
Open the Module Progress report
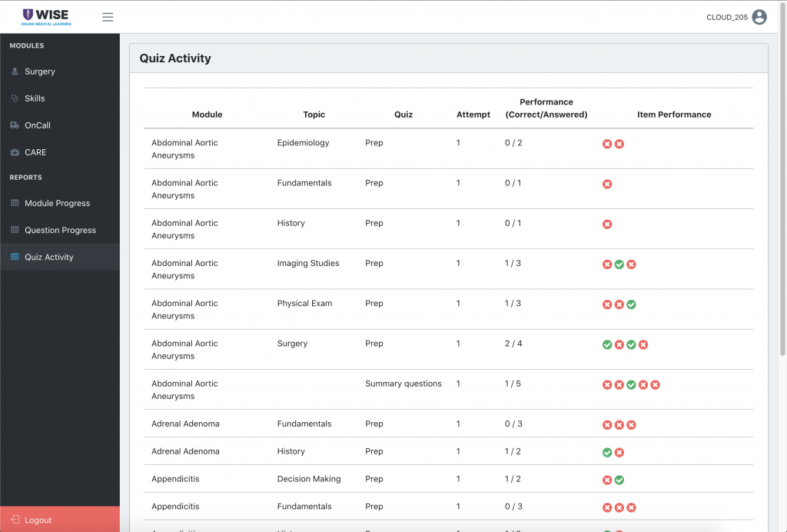(57, 203)
